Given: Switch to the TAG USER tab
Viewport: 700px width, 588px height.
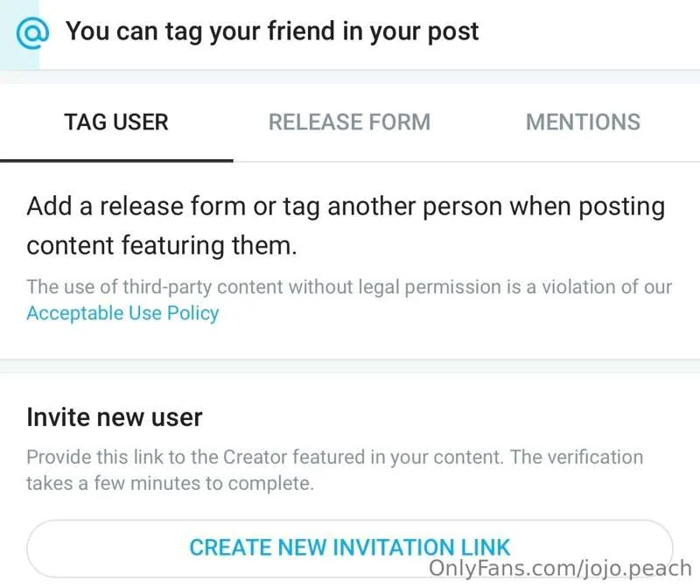Looking at the screenshot, I should click(116, 122).
